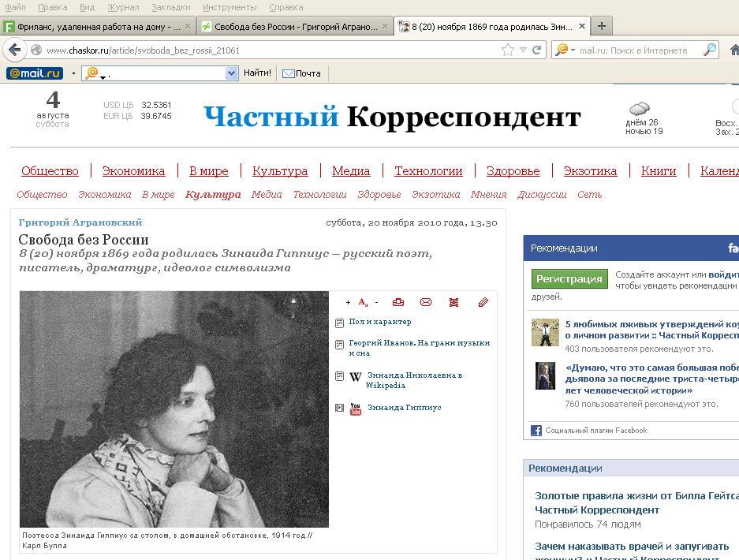Select Мнения in the italic submenu

488,195
